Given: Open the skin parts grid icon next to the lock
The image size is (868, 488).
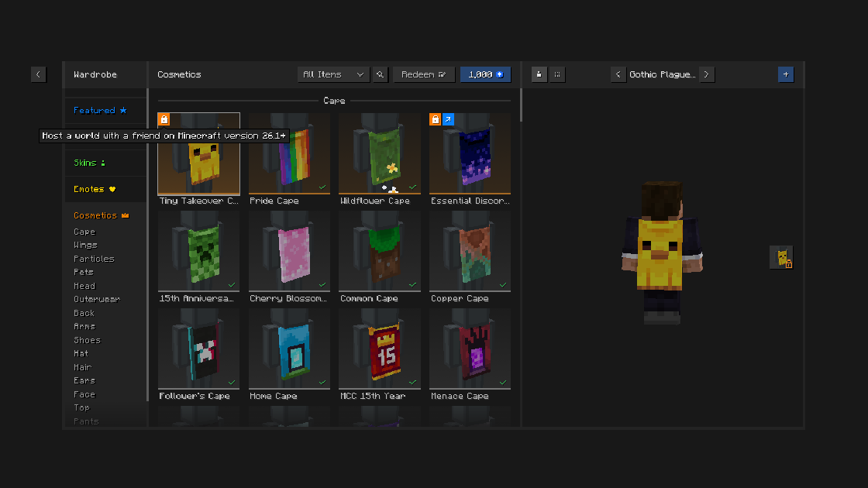Looking at the screenshot, I should 556,74.
